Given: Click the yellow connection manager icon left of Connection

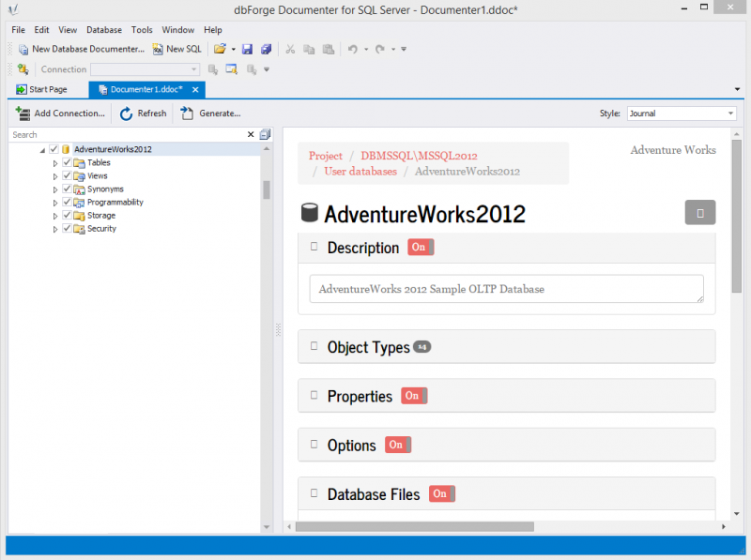Looking at the screenshot, I should click(x=23, y=69).
